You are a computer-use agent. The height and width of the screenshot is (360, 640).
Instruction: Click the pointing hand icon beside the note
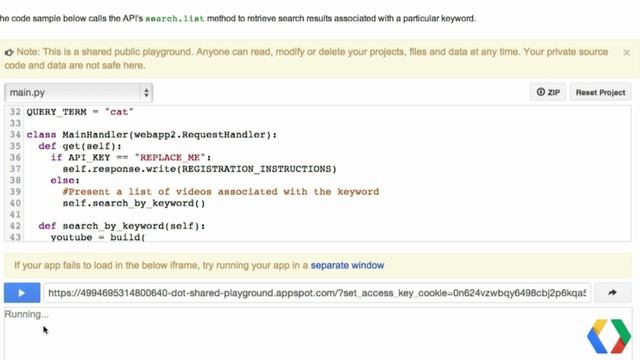9,52
